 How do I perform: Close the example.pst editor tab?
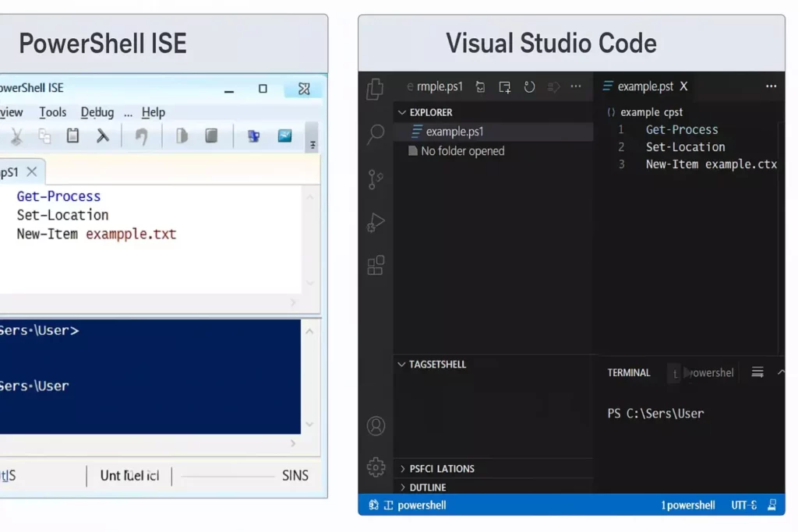tap(683, 86)
